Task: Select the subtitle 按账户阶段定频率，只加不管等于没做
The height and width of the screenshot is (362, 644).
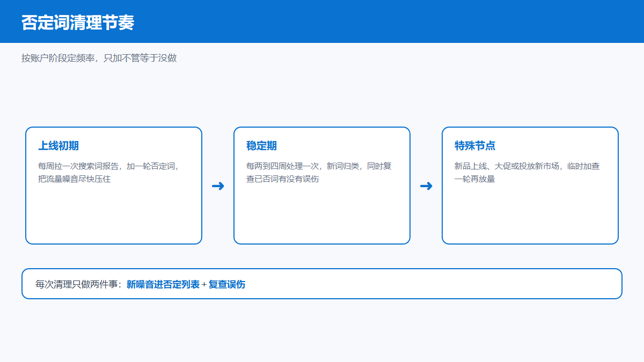Action: tap(99, 58)
